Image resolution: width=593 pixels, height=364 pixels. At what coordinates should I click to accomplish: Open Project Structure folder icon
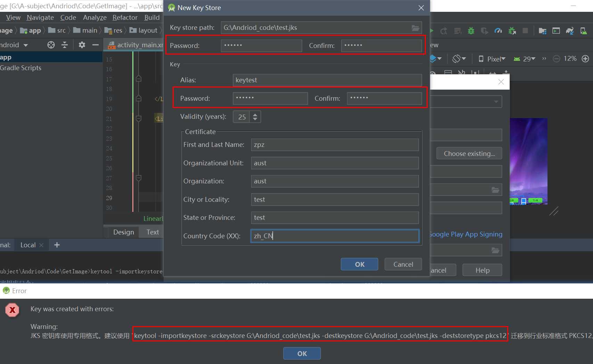(x=542, y=31)
